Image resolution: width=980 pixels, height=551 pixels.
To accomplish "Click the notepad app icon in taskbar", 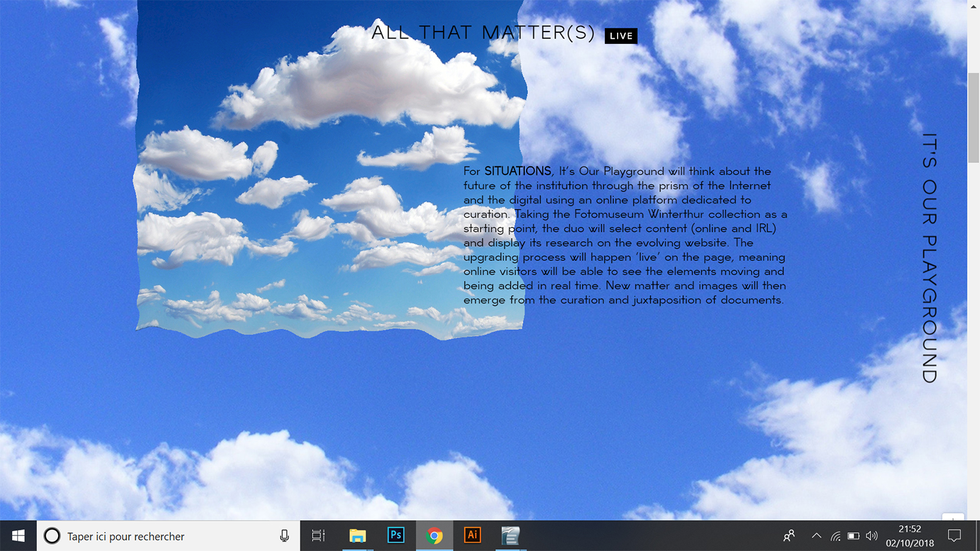I will (x=510, y=536).
